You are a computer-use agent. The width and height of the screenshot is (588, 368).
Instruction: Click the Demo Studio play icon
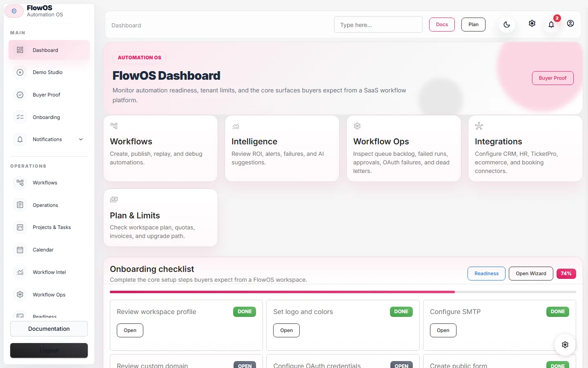pyautogui.click(x=20, y=72)
